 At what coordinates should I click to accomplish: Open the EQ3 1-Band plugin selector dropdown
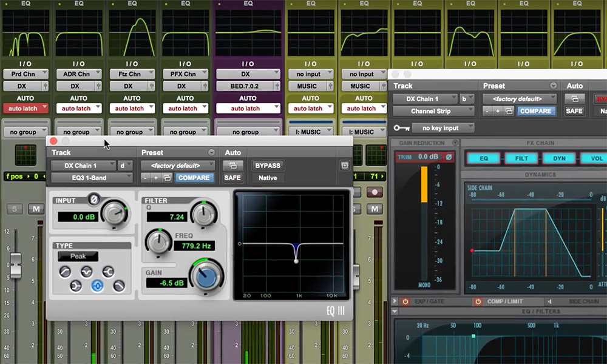tap(92, 178)
